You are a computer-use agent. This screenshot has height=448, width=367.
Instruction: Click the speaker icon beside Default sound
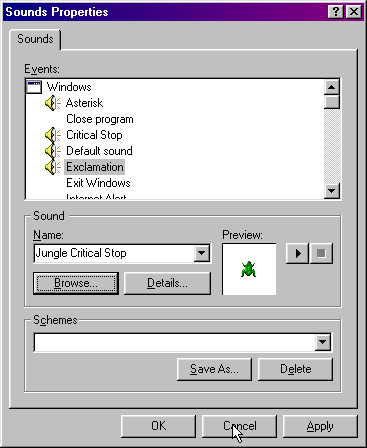point(53,151)
